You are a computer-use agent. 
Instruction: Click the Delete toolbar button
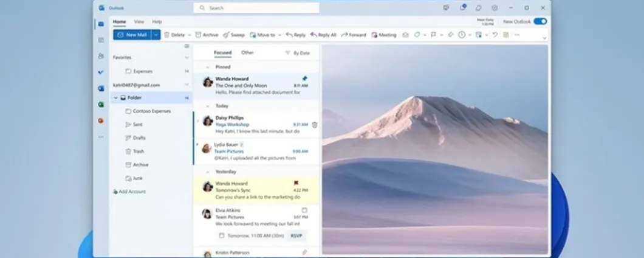[174, 35]
